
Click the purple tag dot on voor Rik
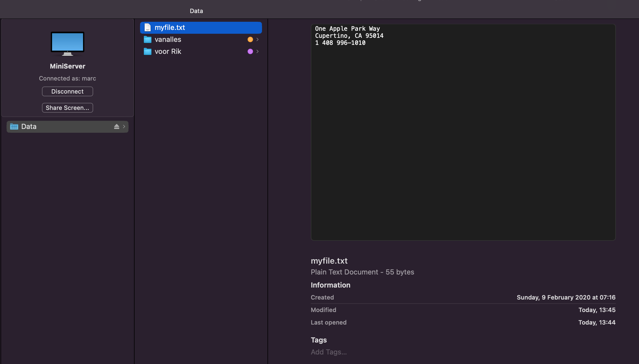click(250, 51)
